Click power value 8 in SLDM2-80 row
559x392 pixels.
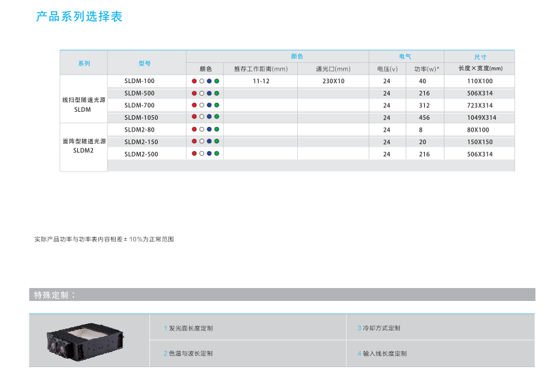(421, 130)
